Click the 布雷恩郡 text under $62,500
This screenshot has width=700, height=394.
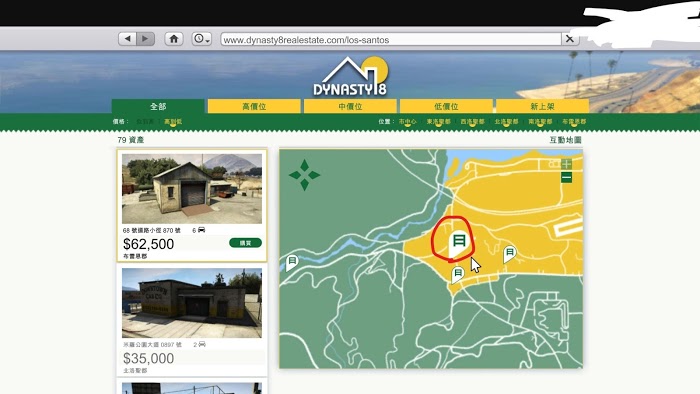click(x=135, y=257)
